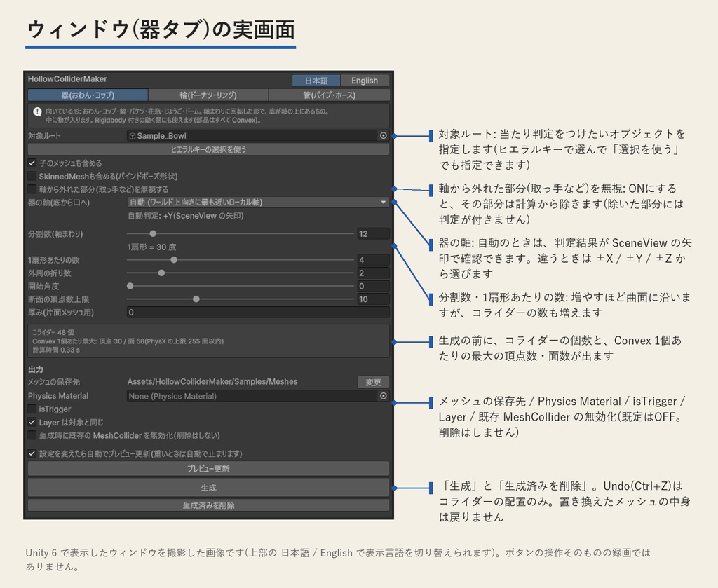Click the info icon in the help box
The width and height of the screenshot is (718, 588).
38,112
